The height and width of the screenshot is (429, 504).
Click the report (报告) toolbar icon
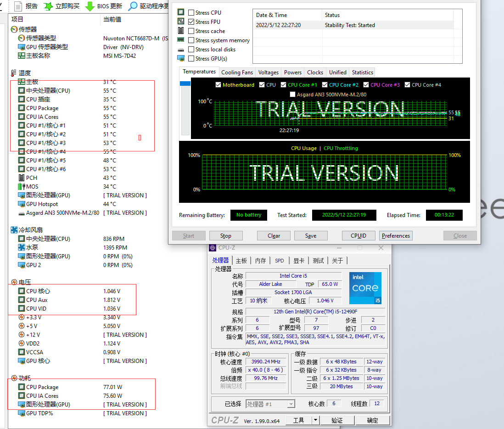pyautogui.click(x=18, y=6)
